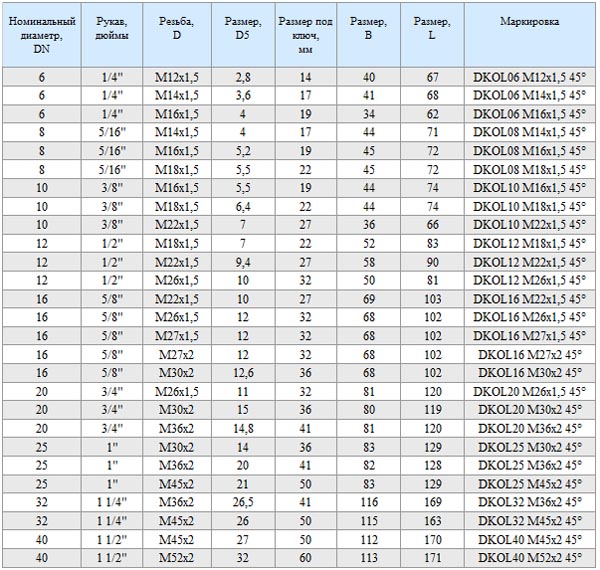Click the L value '128'
Viewport: 600px width, 570px height.
coord(433,466)
